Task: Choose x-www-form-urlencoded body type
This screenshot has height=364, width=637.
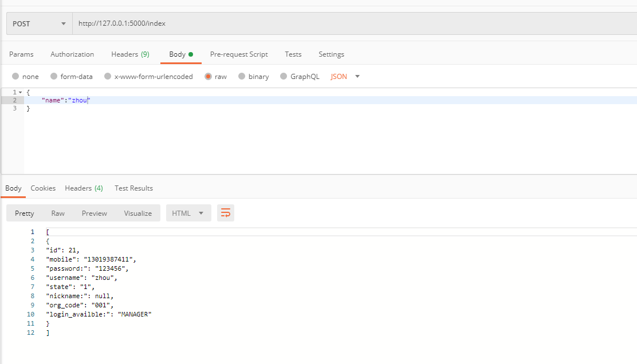Action: coord(108,76)
